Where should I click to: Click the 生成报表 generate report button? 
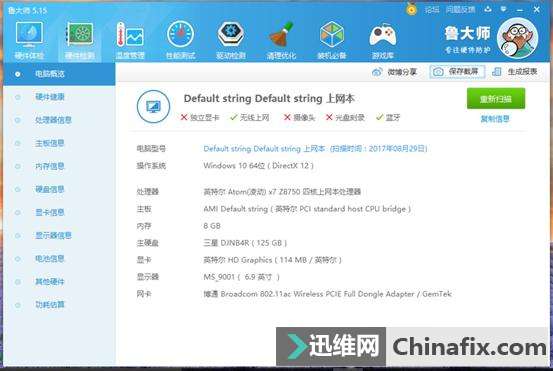[515, 72]
